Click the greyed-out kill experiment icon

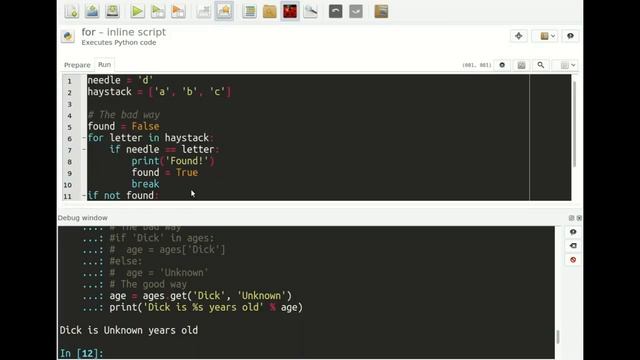coord(203,11)
